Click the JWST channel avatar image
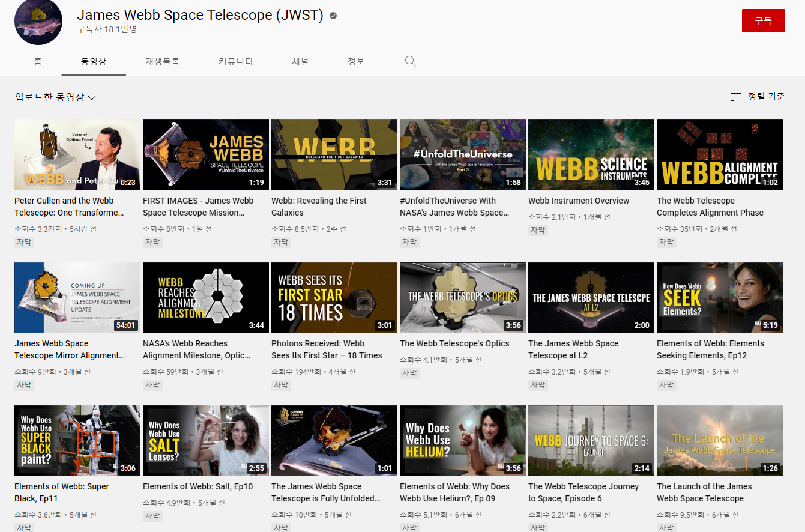The image size is (805, 532). (x=38, y=22)
